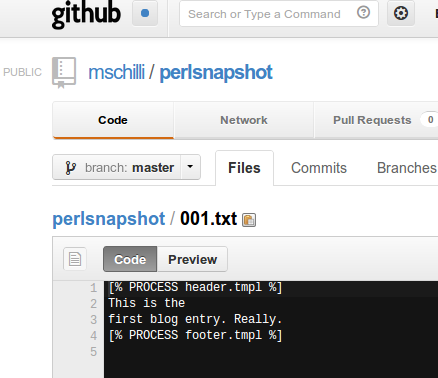Open the gear settings icon
438x378 pixels.
click(401, 13)
